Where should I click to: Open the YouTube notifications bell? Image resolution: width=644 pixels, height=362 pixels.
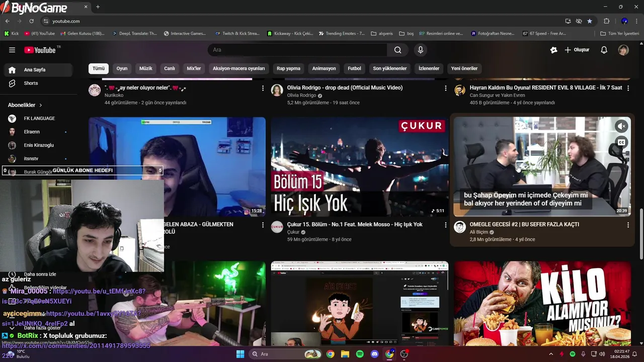(604, 50)
